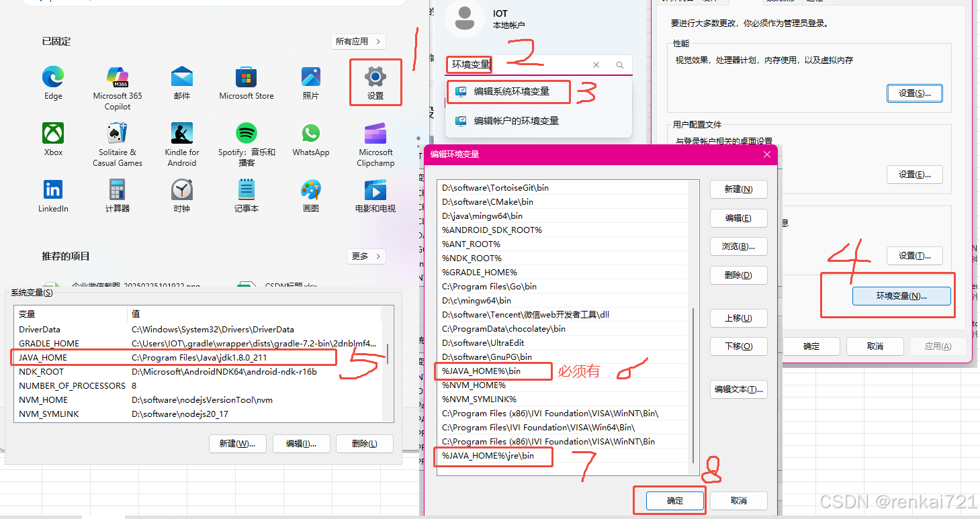
Task: Launch 计算器 calculator app
Action: [x=118, y=195]
